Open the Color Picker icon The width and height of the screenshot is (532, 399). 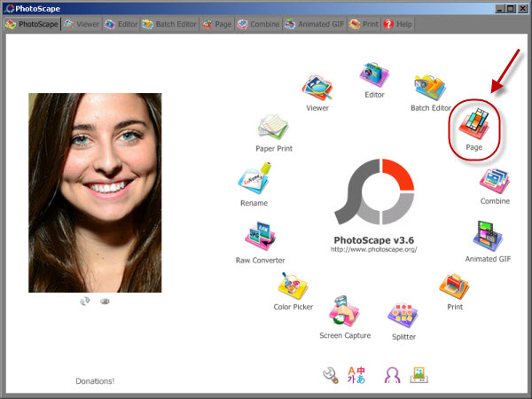pyautogui.click(x=293, y=286)
